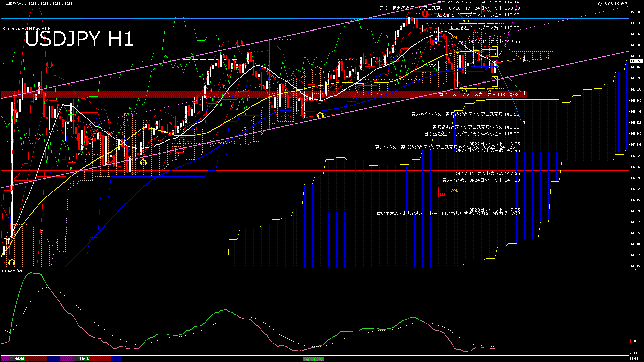The image size is (644, 362).
Task: Click the ストップロス売りやや小さめ 148.20 label
Action: tap(472, 134)
